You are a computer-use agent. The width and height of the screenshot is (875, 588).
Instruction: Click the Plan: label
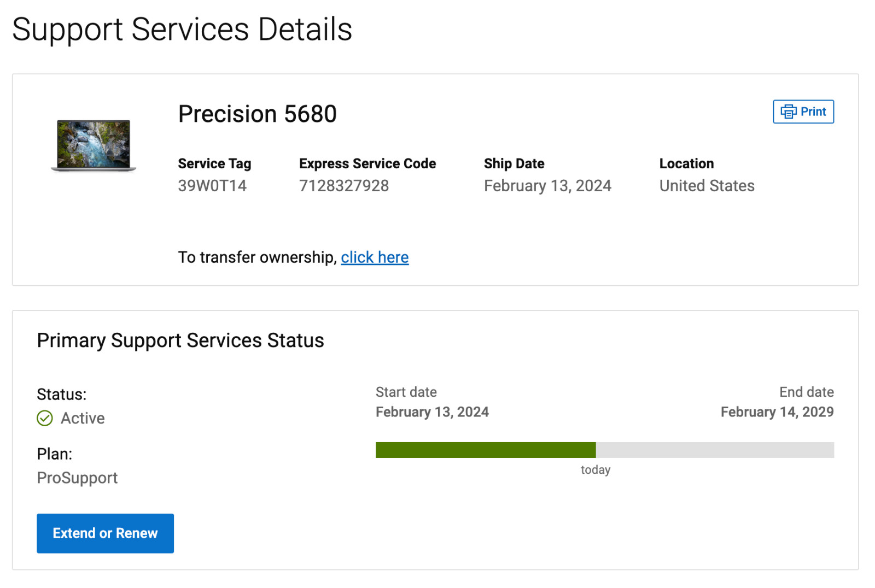[x=54, y=454]
